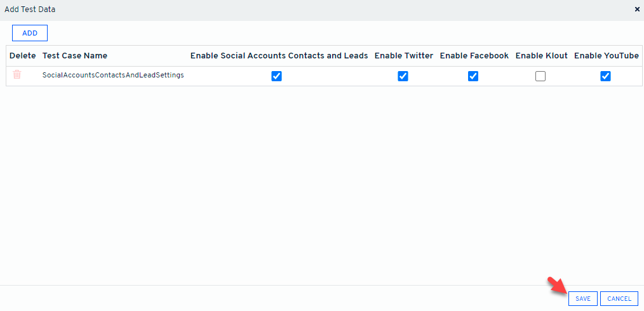Click the red arrow pointing at SAVE
The width and height of the screenshot is (644, 311).
pos(556,286)
